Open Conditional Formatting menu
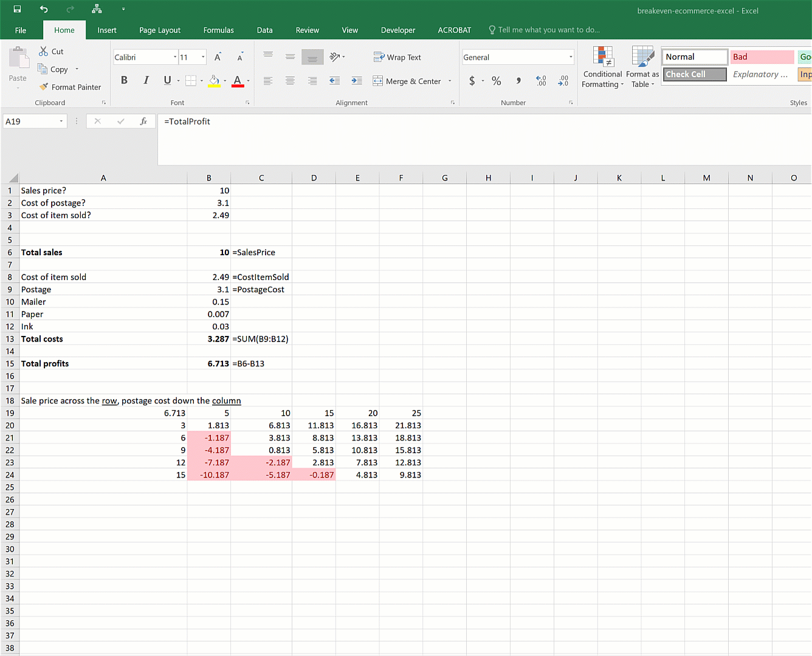The width and height of the screenshot is (812, 656). 602,68
